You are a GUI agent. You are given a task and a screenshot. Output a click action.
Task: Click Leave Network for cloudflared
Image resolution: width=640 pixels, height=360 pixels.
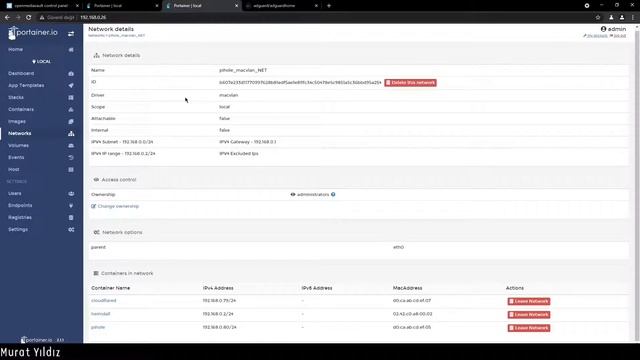[529, 301]
